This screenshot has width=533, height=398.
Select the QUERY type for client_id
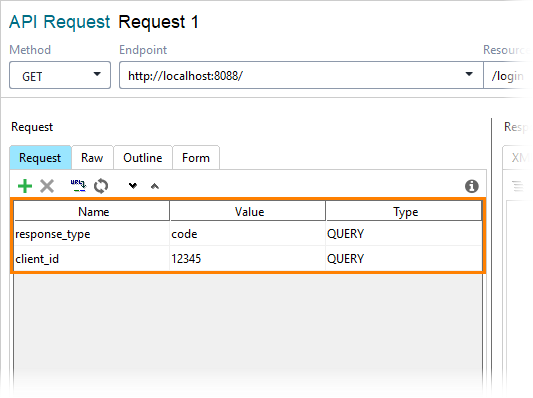point(404,259)
